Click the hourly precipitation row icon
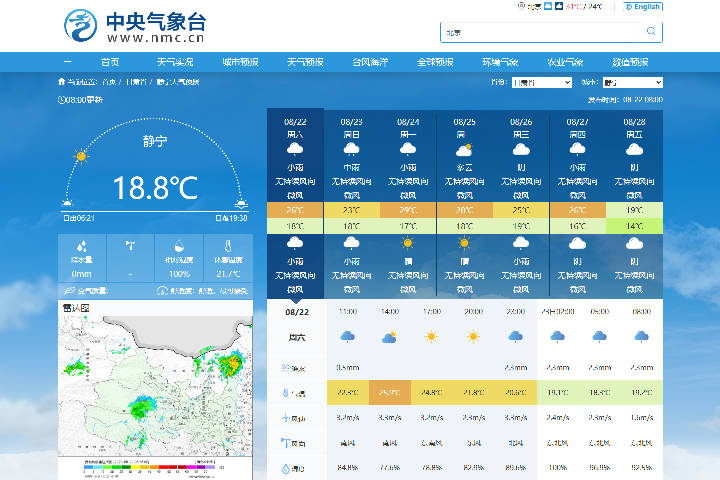Image resolution: width=720 pixels, height=480 pixels. (286, 367)
